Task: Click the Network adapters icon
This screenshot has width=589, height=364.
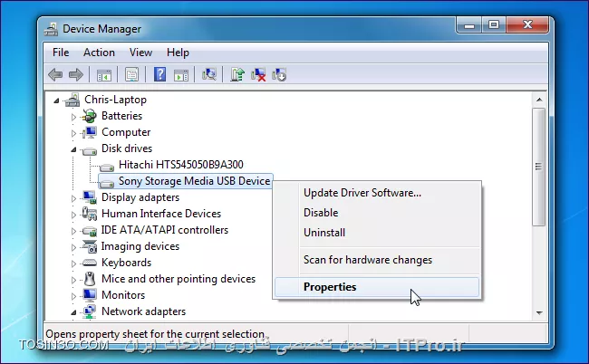Action: pyautogui.click(x=90, y=311)
